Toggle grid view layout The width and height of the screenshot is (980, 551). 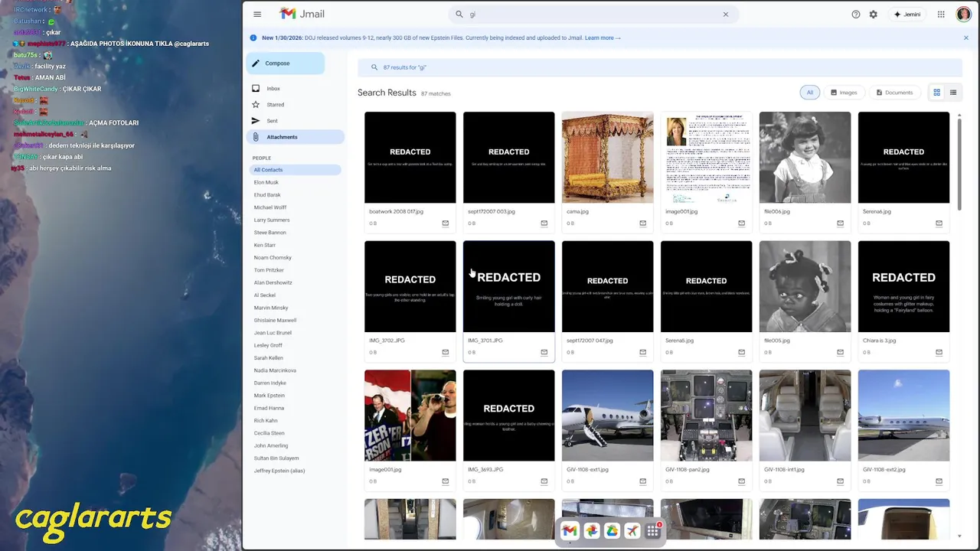pos(936,93)
